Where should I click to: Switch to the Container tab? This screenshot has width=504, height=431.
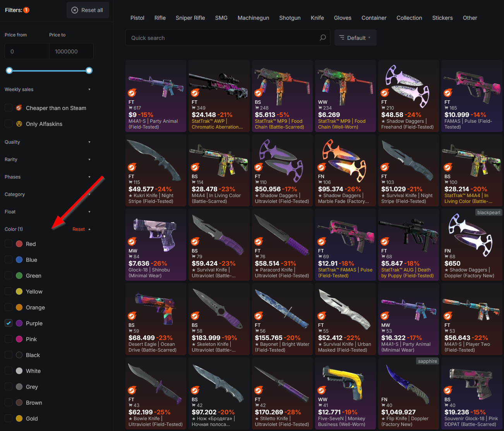[374, 18]
